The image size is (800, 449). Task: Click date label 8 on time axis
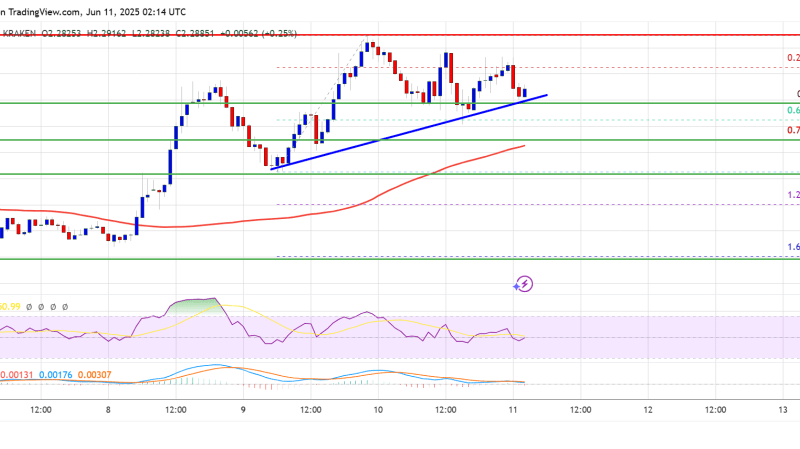pyautogui.click(x=108, y=410)
